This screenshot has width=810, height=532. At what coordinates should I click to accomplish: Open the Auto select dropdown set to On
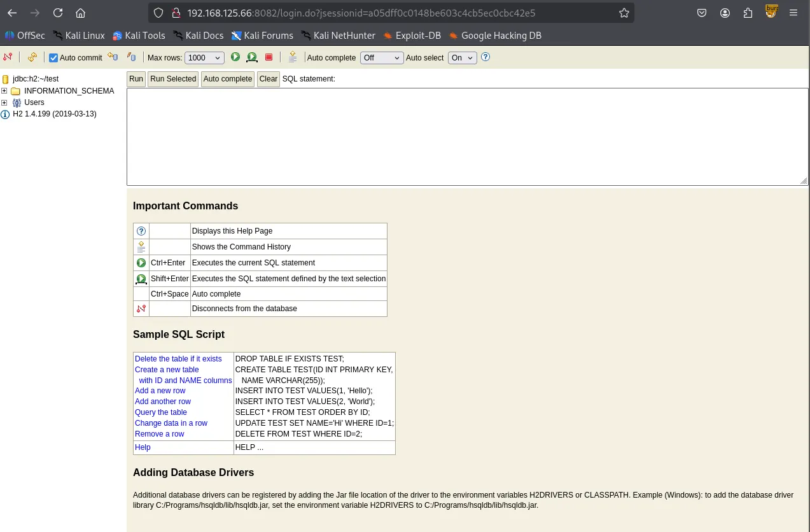click(462, 58)
